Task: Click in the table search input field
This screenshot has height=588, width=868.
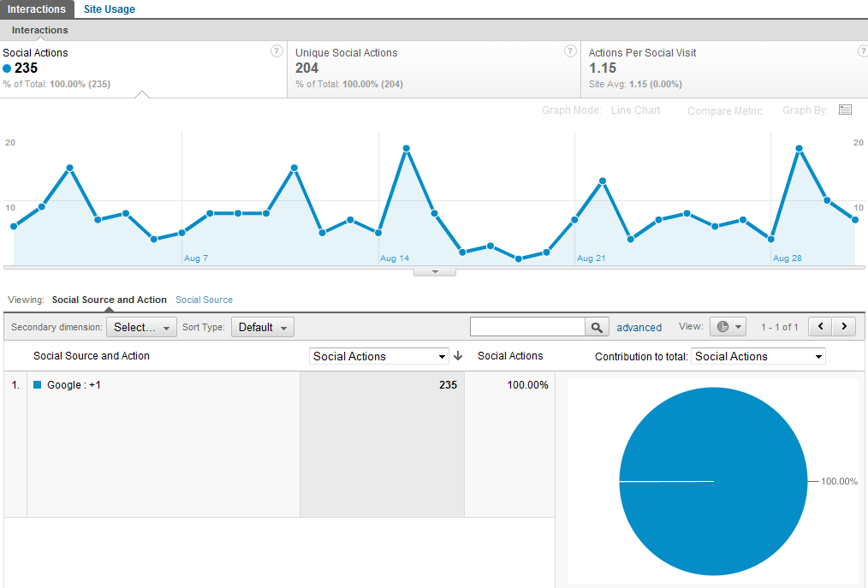Action: (x=527, y=327)
